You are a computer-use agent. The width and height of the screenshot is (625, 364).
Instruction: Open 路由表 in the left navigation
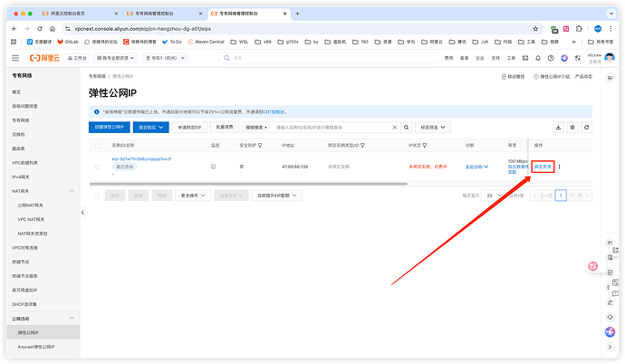[x=19, y=148]
